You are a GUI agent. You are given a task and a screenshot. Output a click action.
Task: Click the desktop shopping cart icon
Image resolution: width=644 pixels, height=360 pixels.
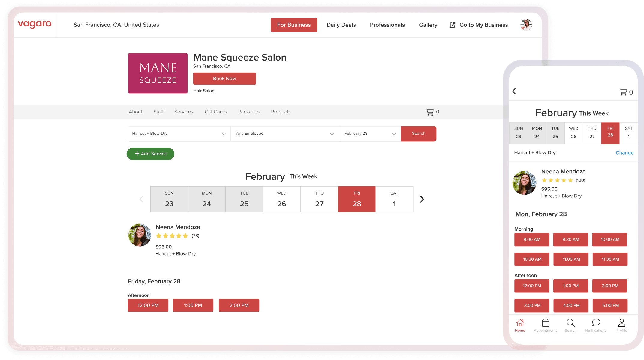[430, 112]
